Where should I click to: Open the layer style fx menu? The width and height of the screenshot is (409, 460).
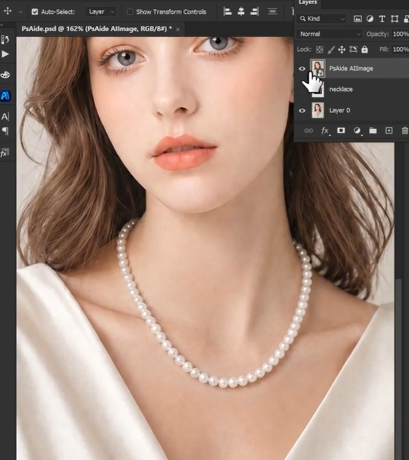325,131
